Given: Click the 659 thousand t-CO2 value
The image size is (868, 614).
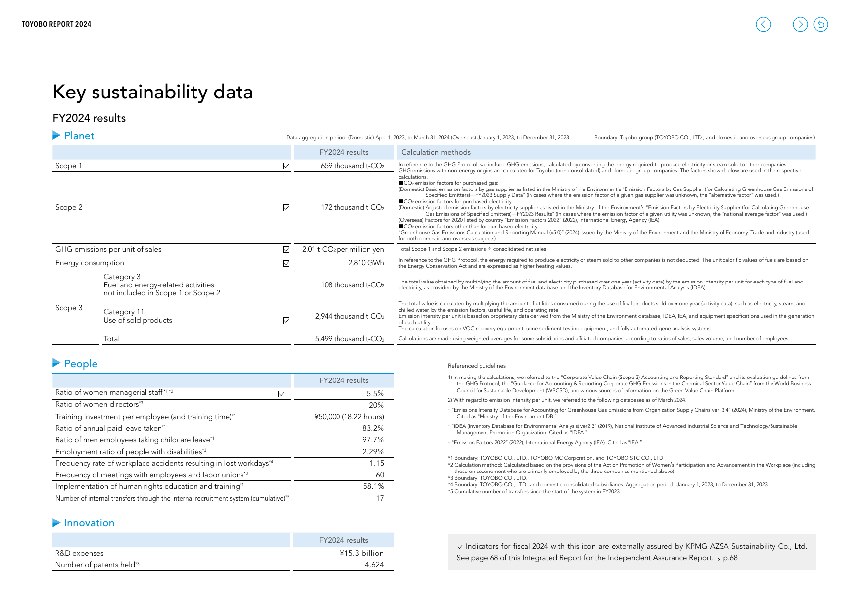Looking at the screenshot, I should 352,166.
